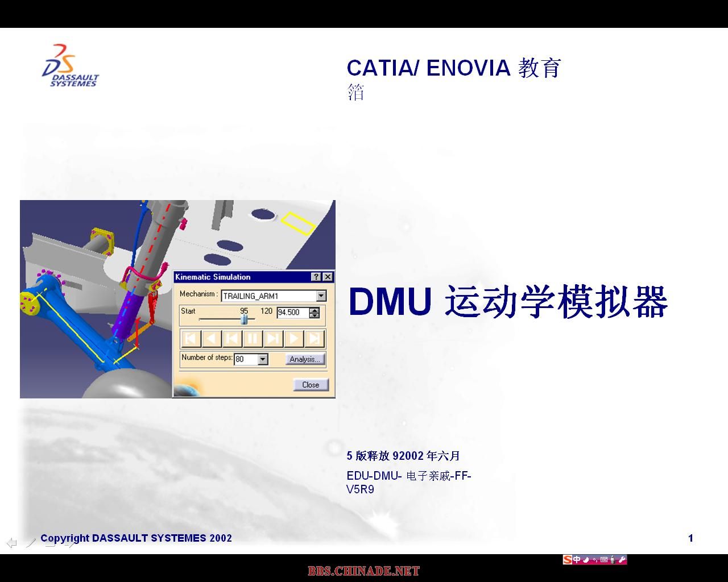Click the "Number of steps:" label

click(x=207, y=357)
